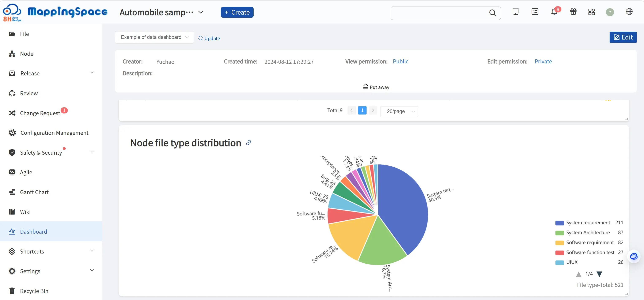
Task: Toggle System requirement legend swatch
Action: (560, 223)
